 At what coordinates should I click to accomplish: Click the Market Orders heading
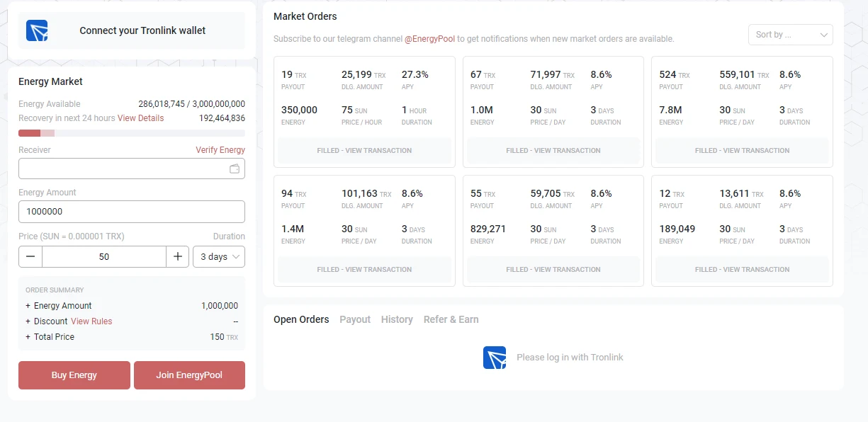click(x=305, y=16)
